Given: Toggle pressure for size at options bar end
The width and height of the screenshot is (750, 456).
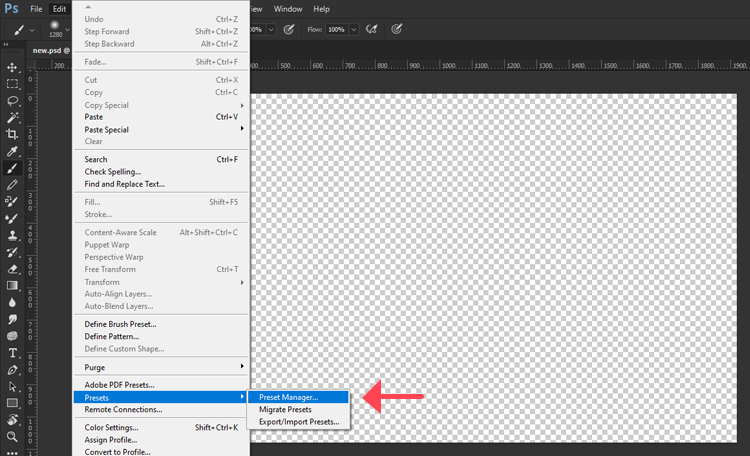Looking at the screenshot, I should (x=397, y=29).
